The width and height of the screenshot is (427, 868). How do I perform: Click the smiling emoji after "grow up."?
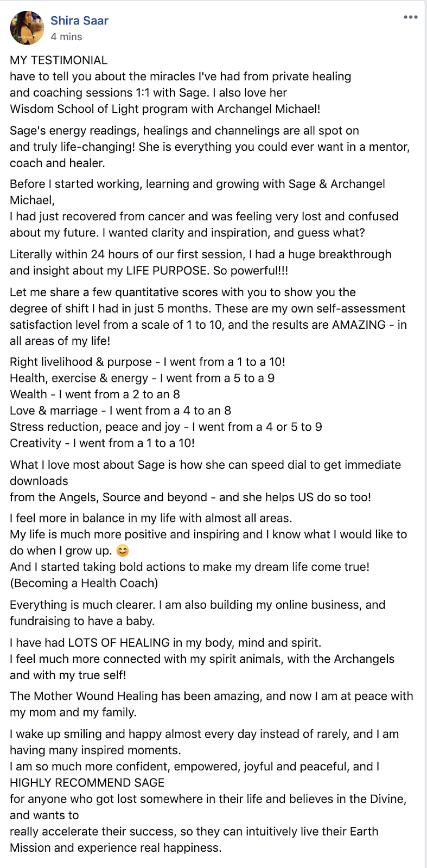coord(123,551)
